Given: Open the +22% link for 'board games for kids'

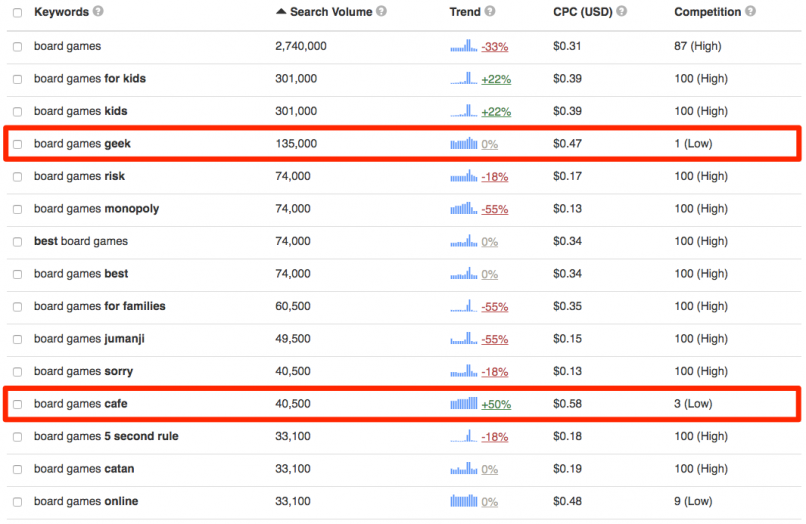Looking at the screenshot, I should (x=496, y=79).
